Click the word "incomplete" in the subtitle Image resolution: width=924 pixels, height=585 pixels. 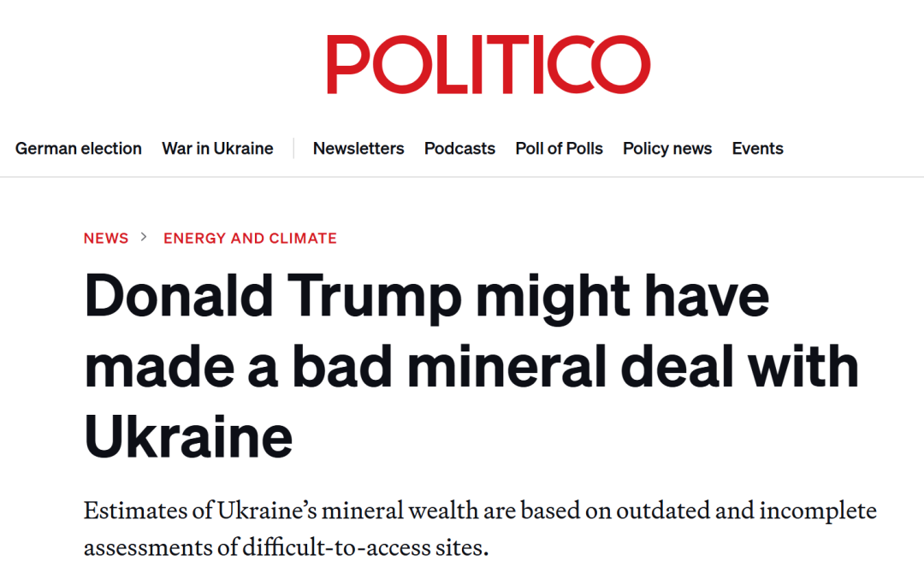818,511
